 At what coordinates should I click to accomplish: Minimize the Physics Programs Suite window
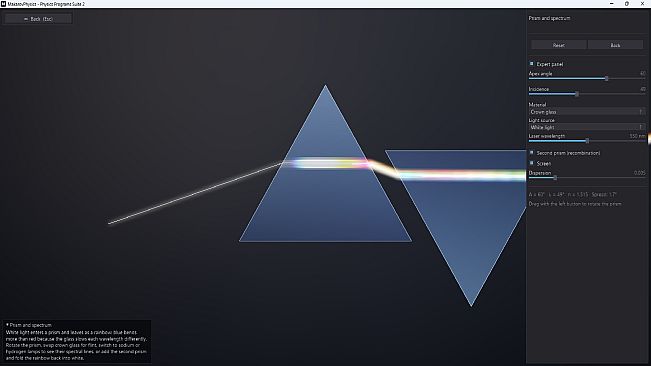(x=612, y=4)
